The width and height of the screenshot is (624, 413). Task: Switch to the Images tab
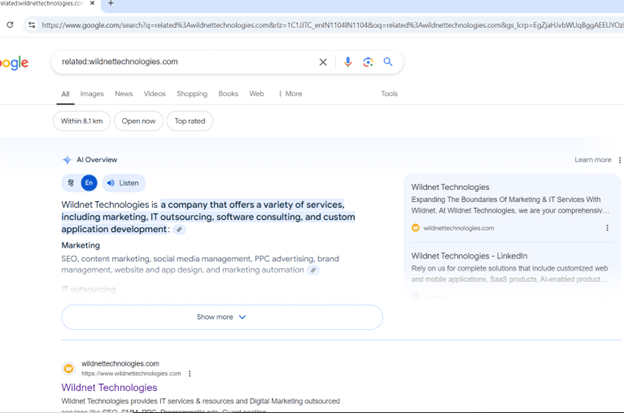tap(92, 94)
